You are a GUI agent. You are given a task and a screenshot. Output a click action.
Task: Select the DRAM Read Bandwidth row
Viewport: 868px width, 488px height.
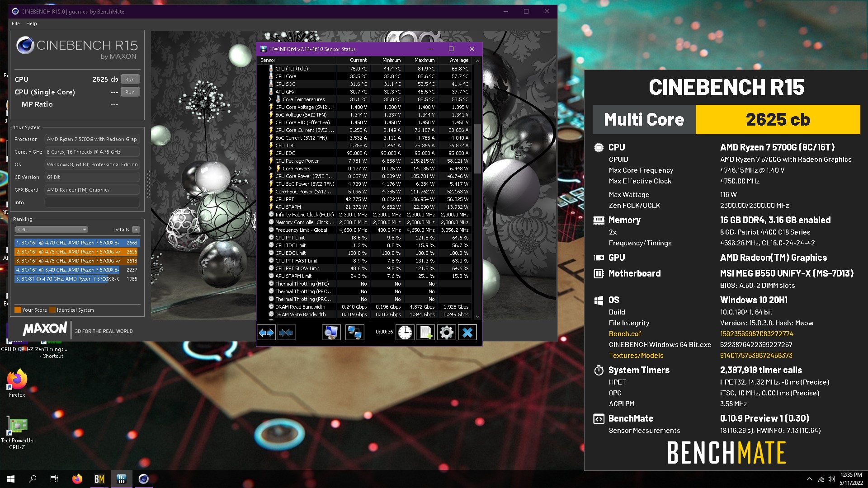point(364,307)
